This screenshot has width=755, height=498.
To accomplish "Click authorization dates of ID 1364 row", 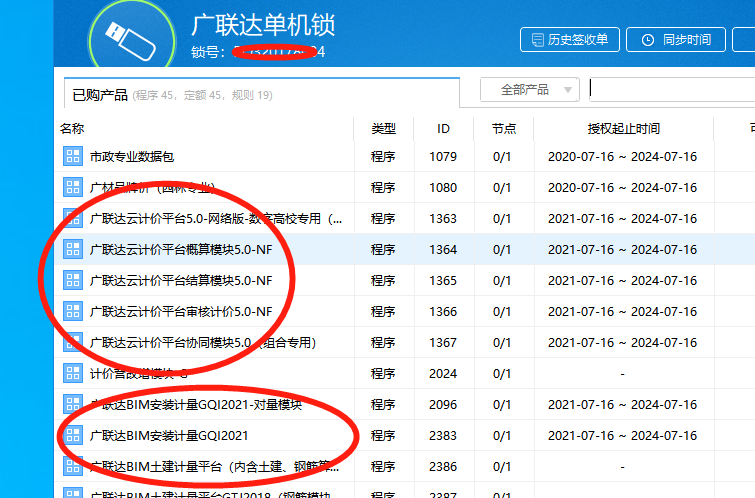I will pos(623,249).
